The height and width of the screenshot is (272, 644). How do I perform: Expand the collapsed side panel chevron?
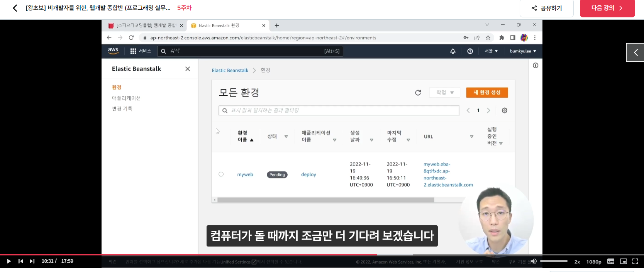pos(636,52)
